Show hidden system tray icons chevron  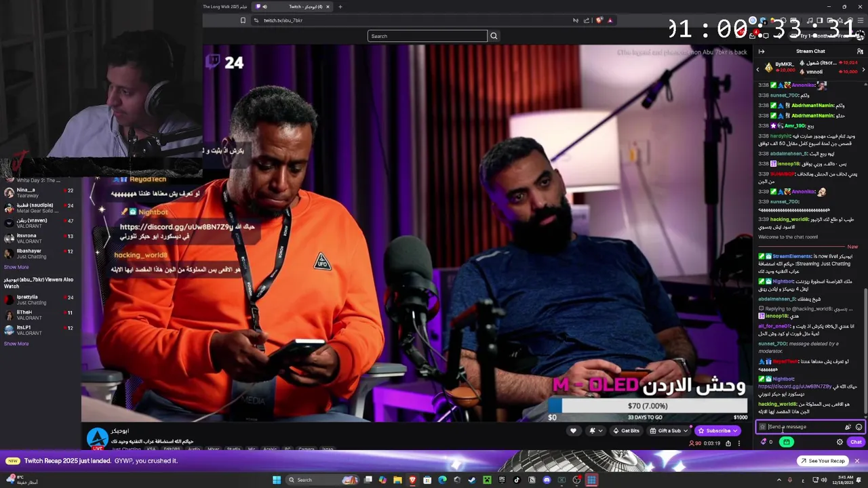click(778, 480)
